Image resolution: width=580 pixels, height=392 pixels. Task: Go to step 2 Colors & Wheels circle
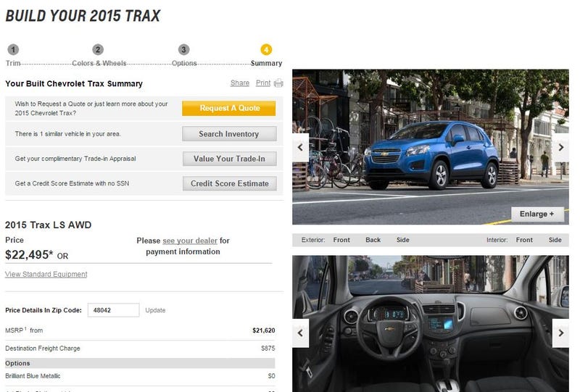pos(98,49)
